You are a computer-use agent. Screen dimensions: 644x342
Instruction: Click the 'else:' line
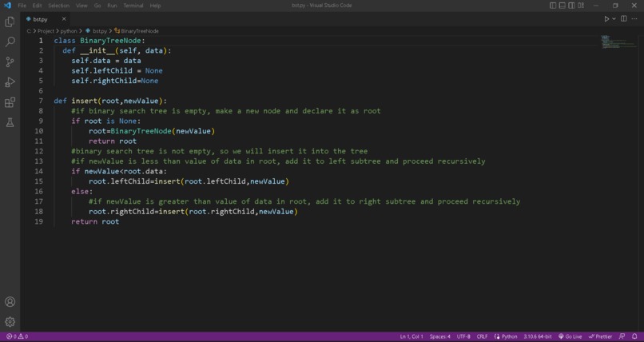[x=82, y=191]
